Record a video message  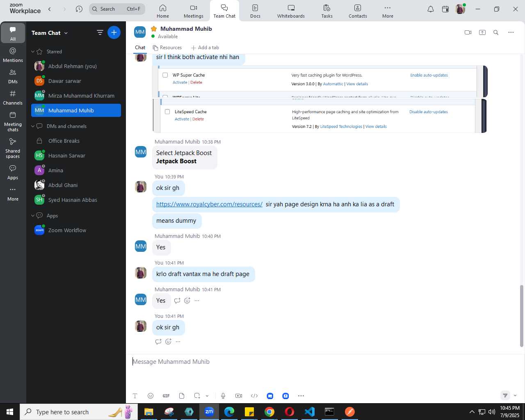tap(239, 396)
